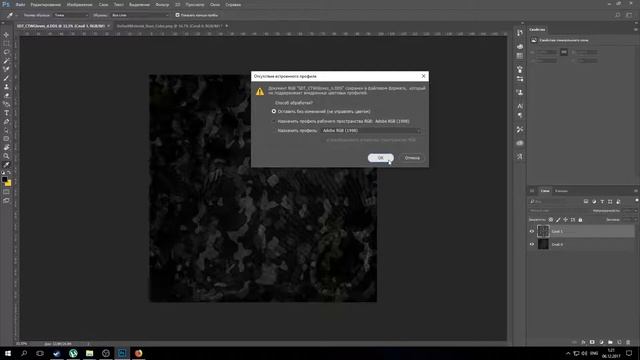This screenshot has height=360, width=640.
Task: Select the Eraser tool
Action: (x=6, y=95)
